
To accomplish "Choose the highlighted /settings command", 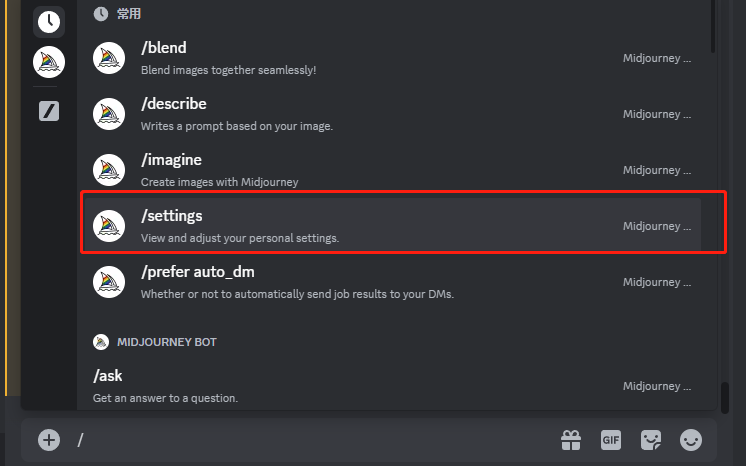I will click(x=393, y=226).
